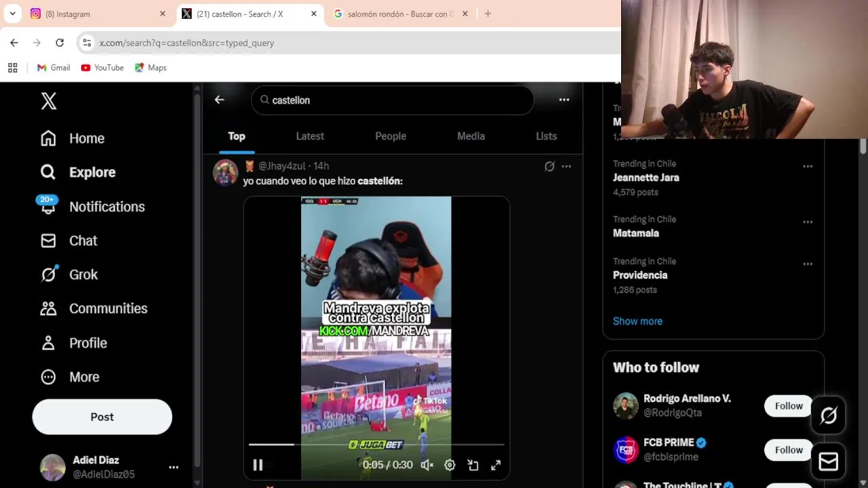
Task: Click Adiel Diaz profile avatar
Action: coord(52,467)
